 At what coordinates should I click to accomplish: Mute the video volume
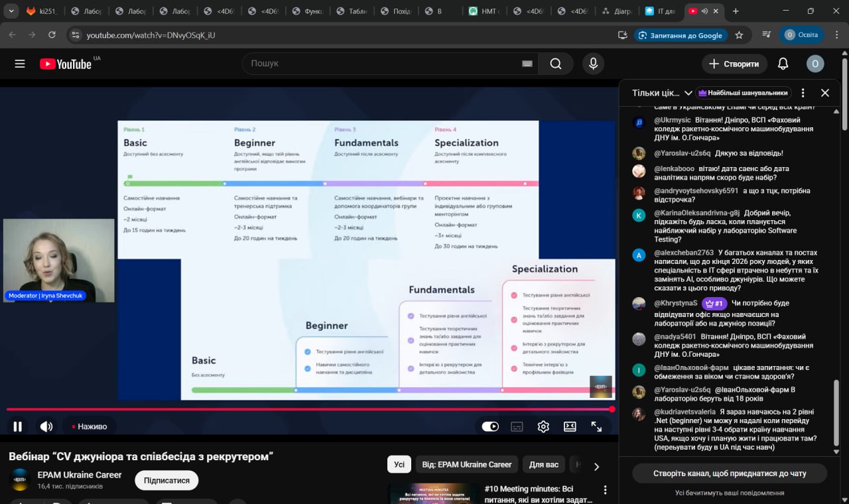(x=46, y=426)
